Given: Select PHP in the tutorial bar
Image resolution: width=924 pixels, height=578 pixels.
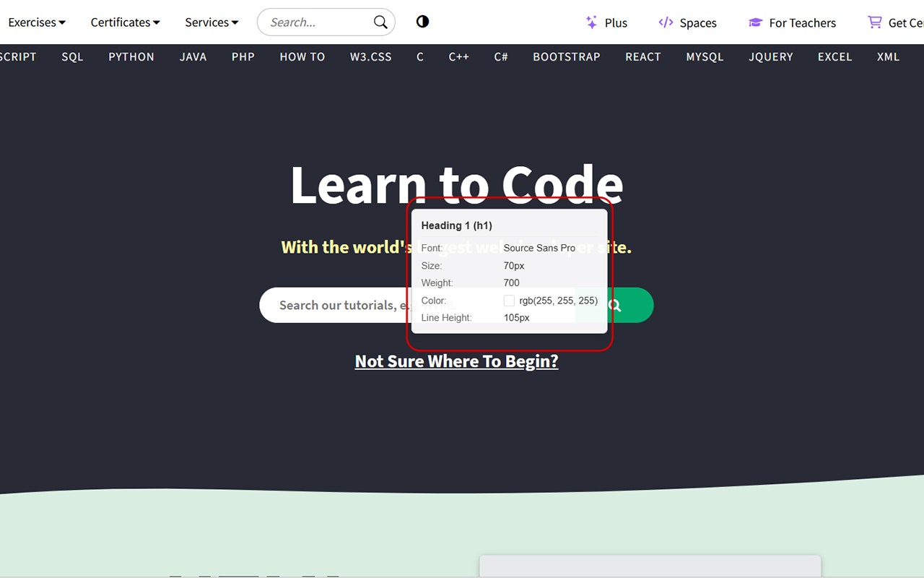Looking at the screenshot, I should [243, 56].
